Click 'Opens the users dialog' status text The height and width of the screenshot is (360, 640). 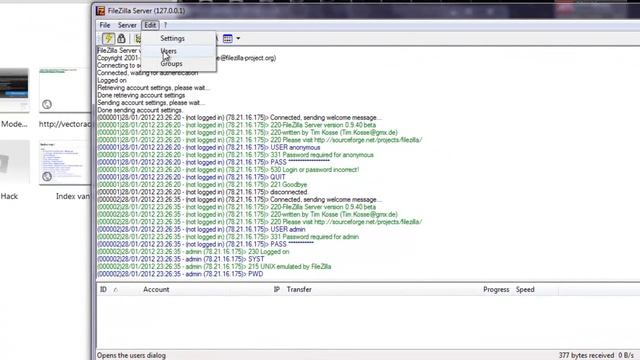pos(131,356)
